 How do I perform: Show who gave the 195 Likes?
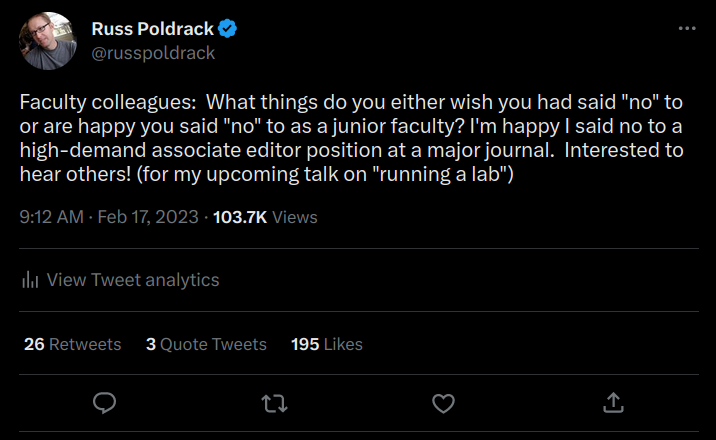click(327, 344)
